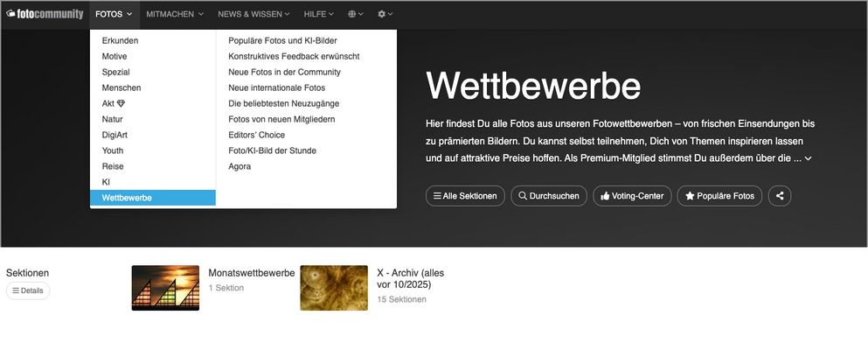This screenshot has width=868, height=350.
Task: Expand the HILFE dropdown
Action: coord(319,14)
